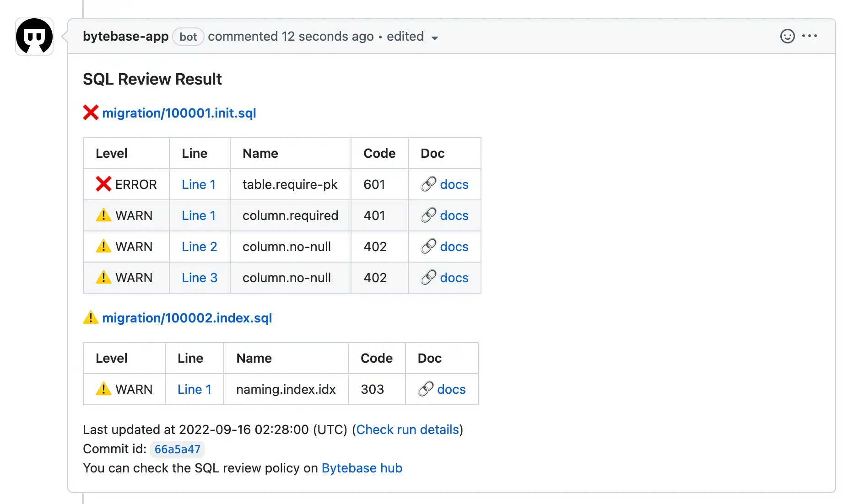Open docs for the naming.index.idx rule
854x504 pixels.
pyautogui.click(x=452, y=389)
